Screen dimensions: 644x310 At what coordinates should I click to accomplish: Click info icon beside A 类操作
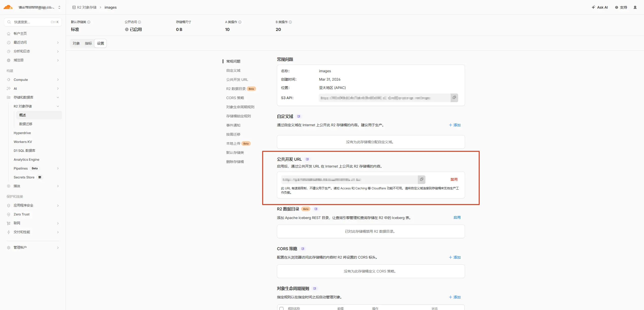(240, 22)
